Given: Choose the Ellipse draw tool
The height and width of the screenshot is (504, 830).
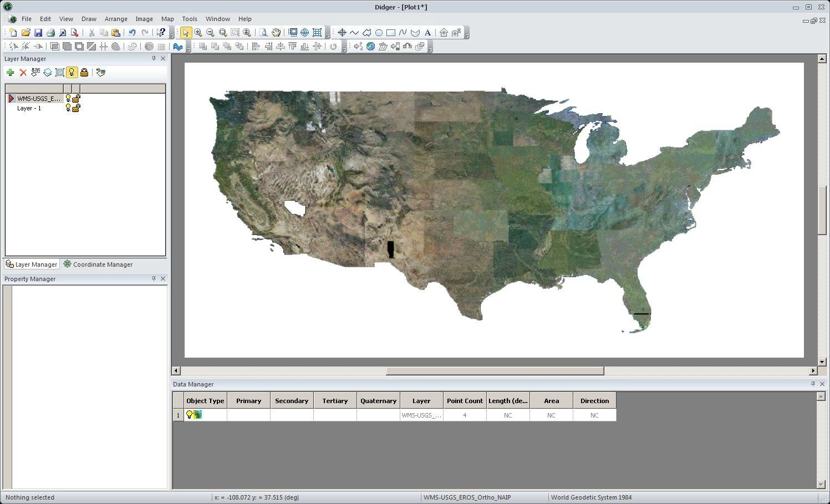Looking at the screenshot, I should [379, 33].
